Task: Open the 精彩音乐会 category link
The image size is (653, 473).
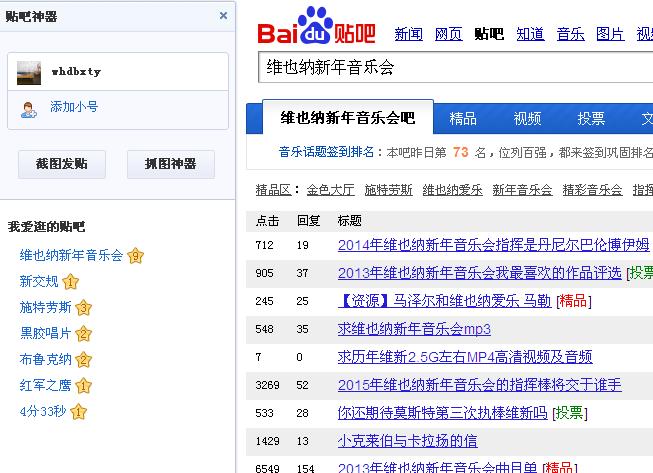Action: coord(592,190)
